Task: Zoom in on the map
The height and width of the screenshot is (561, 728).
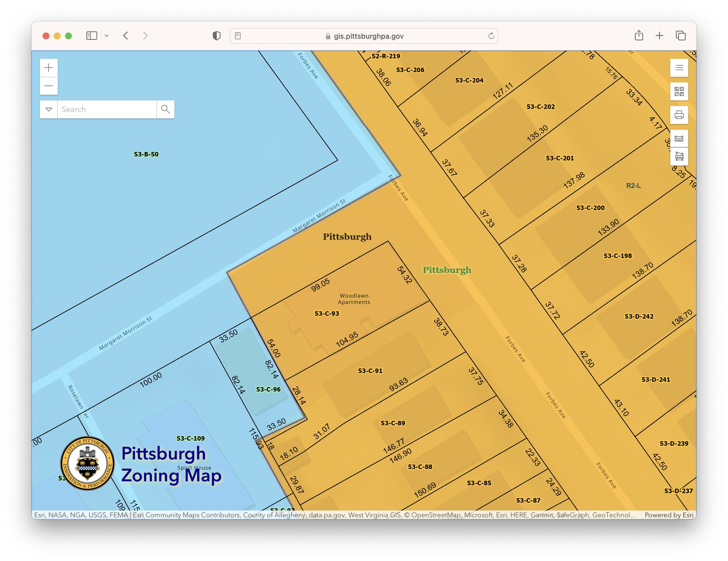Action: pos(49,68)
